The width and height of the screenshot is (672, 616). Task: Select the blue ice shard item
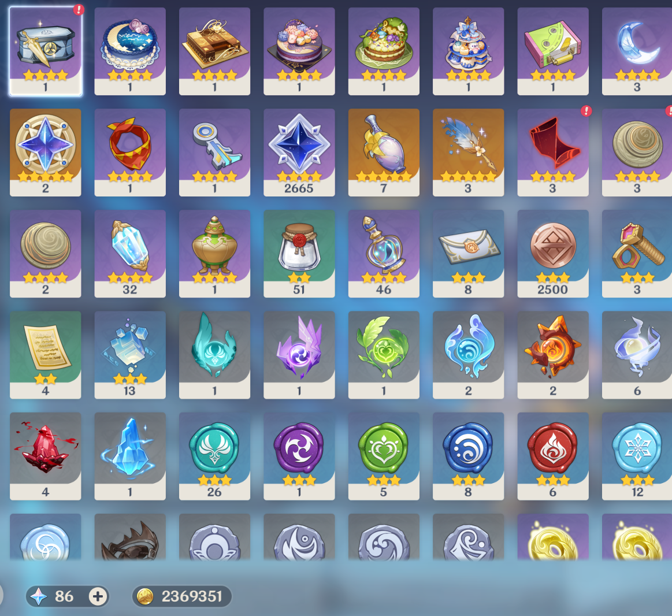130,456
